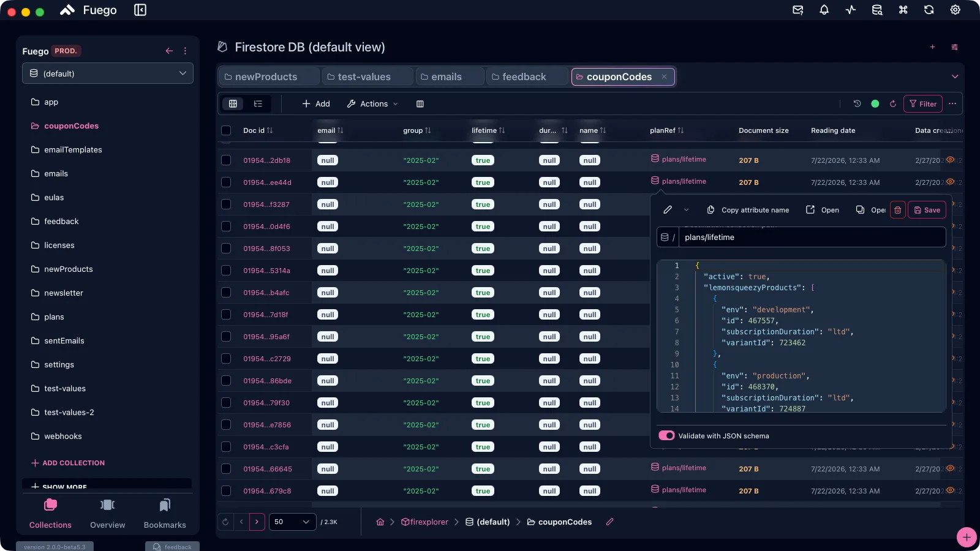This screenshot has height=551, width=980.
Task: Click the columns layout icon in toolbar
Action: (420, 104)
